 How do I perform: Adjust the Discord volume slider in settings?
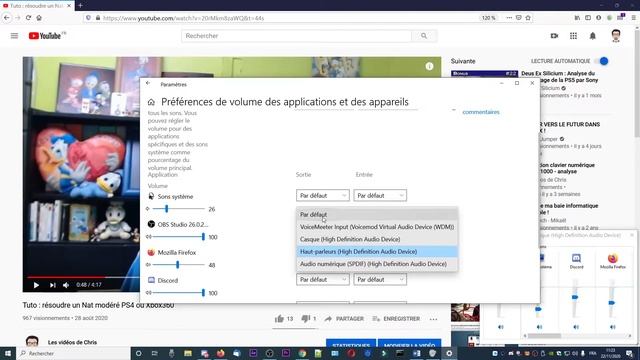coord(178,293)
